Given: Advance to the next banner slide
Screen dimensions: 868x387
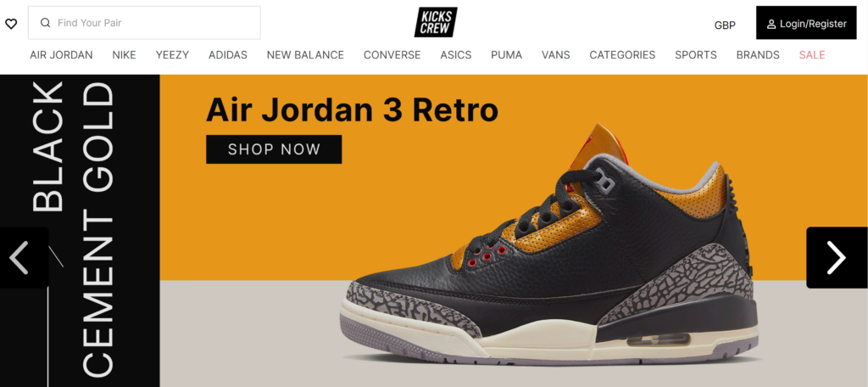Looking at the screenshot, I should [837, 257].
